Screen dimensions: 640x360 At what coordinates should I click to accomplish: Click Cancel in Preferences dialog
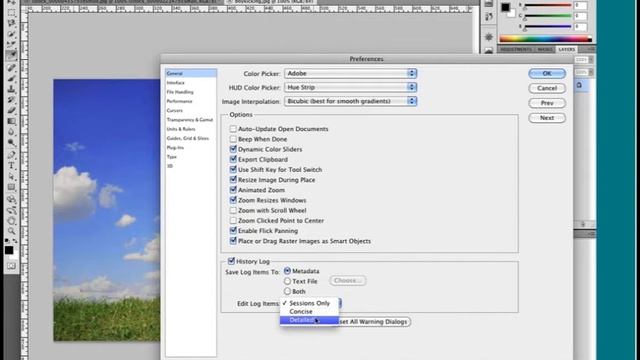547,88
